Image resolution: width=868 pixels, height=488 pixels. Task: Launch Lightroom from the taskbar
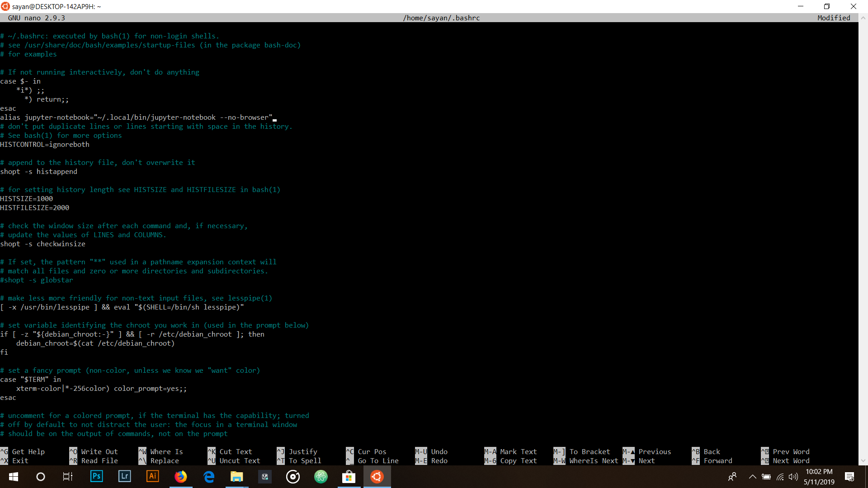[x=124, y=476]
